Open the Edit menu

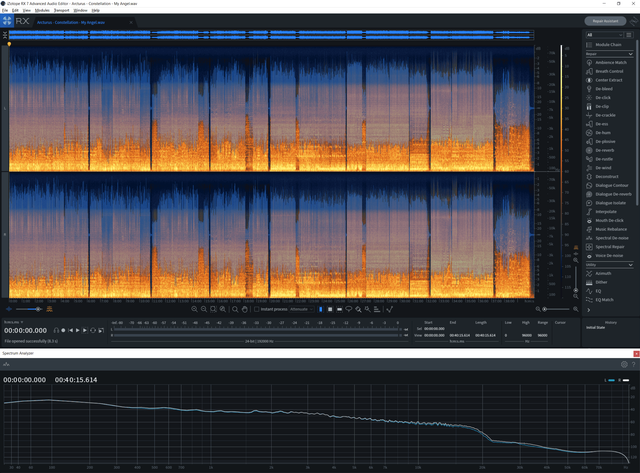[x=15, y=10]
